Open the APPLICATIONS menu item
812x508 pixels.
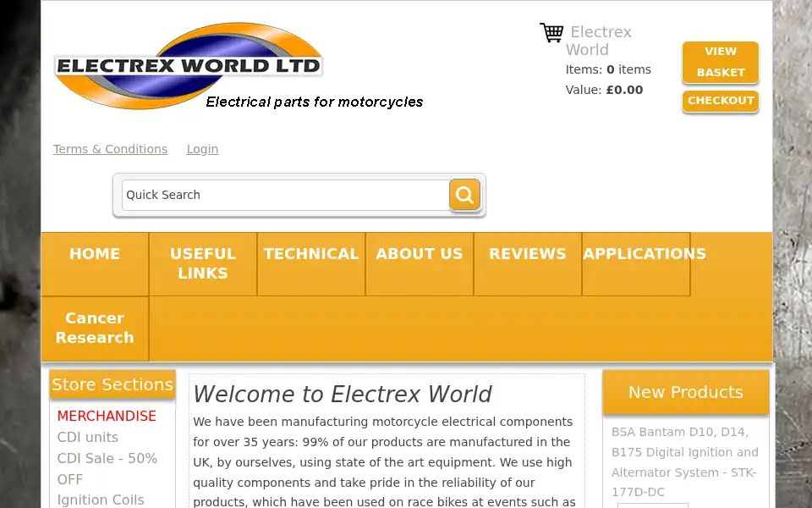[x=636, y=264]
